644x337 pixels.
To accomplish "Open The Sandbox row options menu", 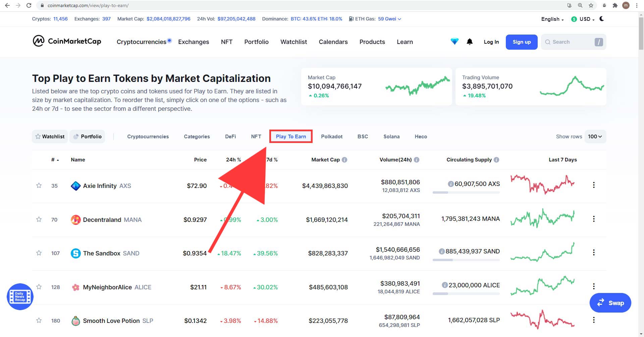I will [594, 252].
